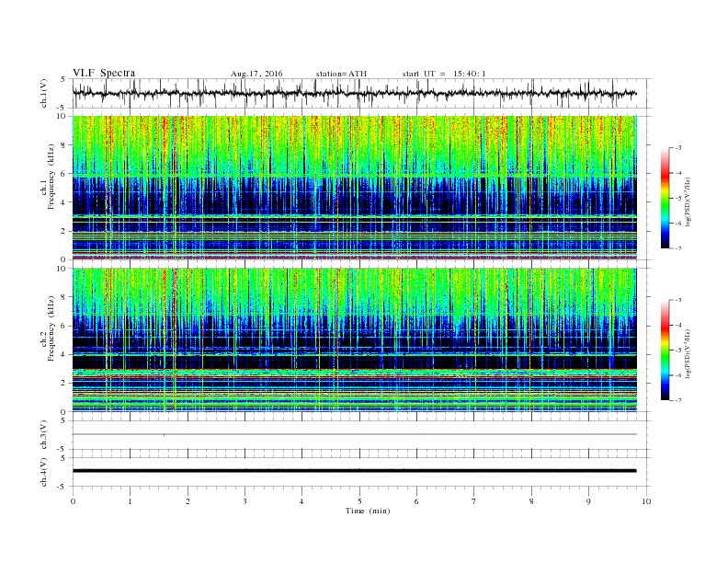Click the "ch.3(V)" axis label
The image size is (728, 563).
(44, 436)
